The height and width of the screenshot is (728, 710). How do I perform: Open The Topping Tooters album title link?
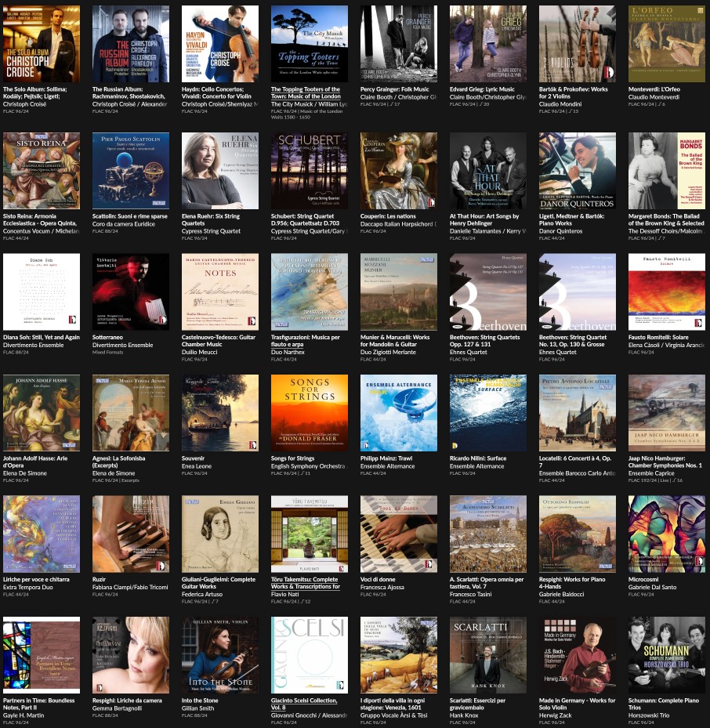click(306, 92)
